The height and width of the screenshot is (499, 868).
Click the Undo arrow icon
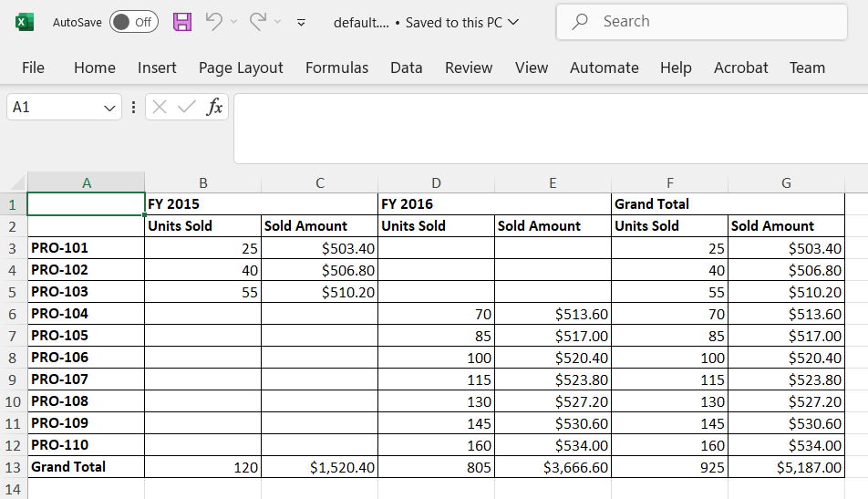point(213,22)
